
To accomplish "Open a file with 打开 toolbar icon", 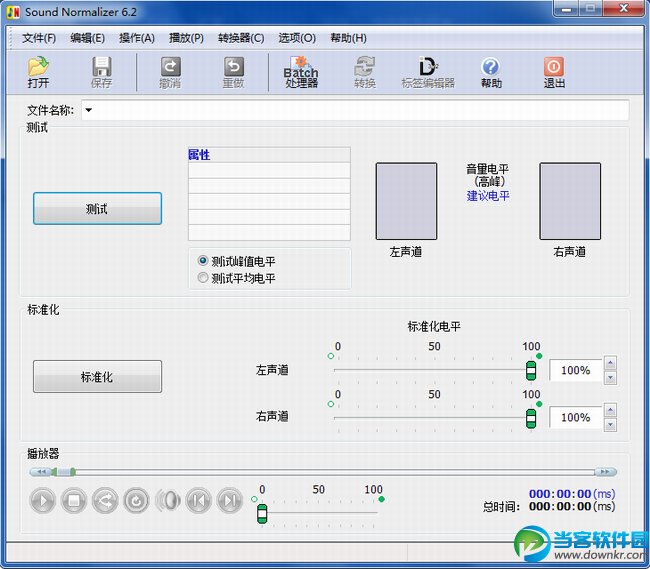I will (38, 72).
